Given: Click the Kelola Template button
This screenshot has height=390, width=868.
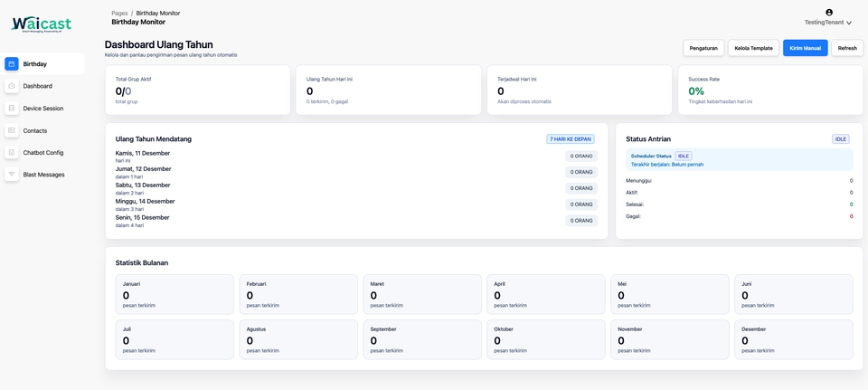Looking at the screenshot, I should (x=753, y=48).
